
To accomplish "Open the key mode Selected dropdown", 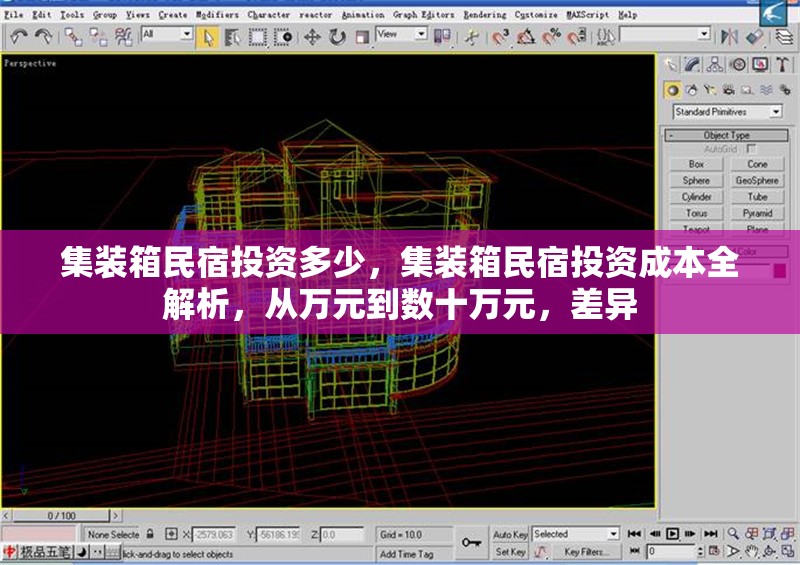I will click(576, 534).
